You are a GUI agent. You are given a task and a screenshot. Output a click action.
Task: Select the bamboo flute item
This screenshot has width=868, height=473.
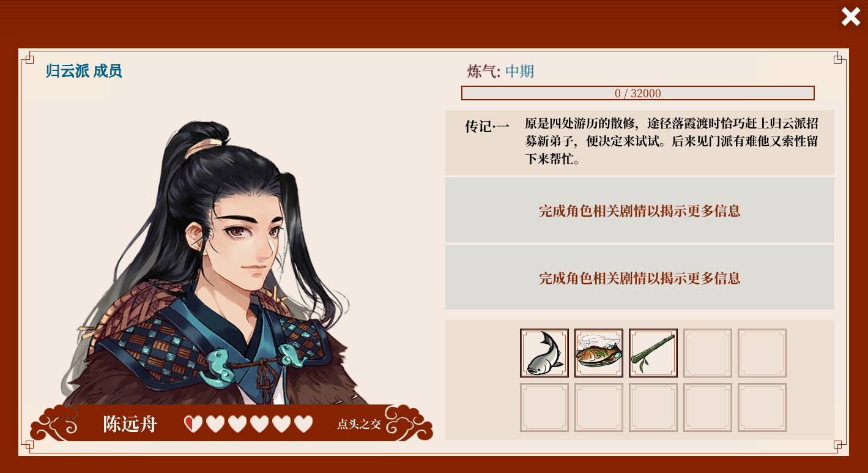pos(653,353)
